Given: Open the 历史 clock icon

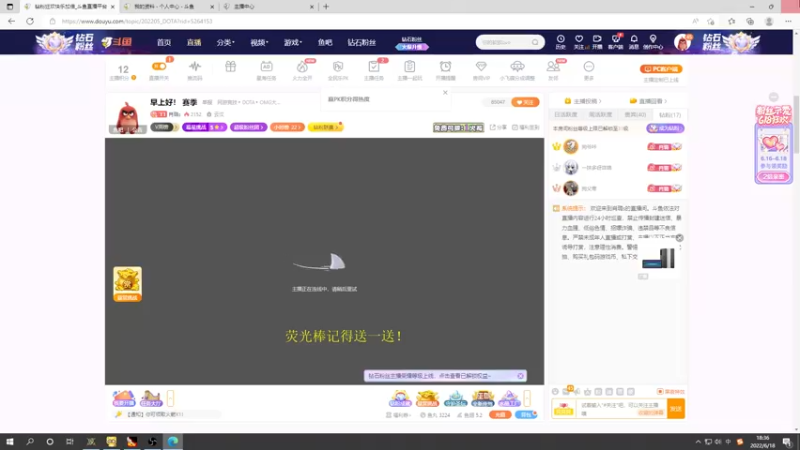Looking at the screenshot, I should (x=560, y=42).
